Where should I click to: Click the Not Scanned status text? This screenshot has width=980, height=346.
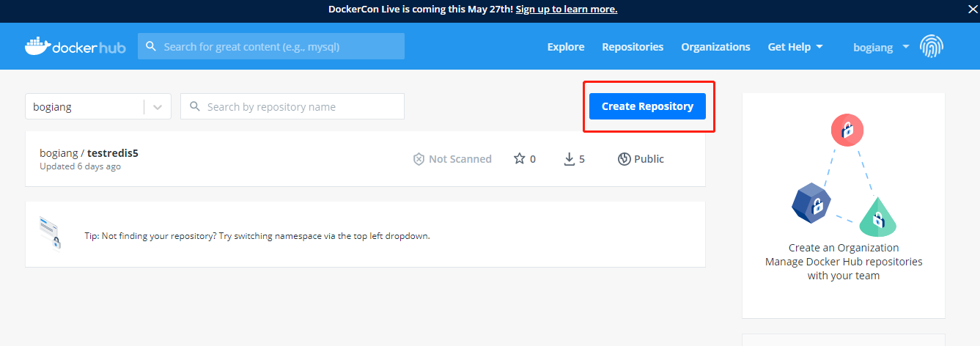[x=460, y=159]
